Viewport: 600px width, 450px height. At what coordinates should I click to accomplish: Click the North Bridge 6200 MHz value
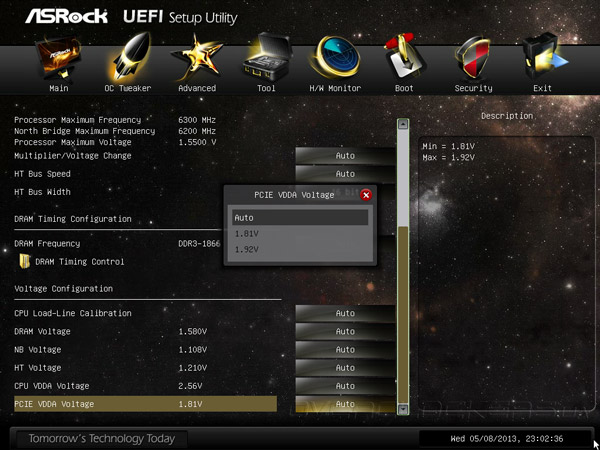[x=197, y=131]
